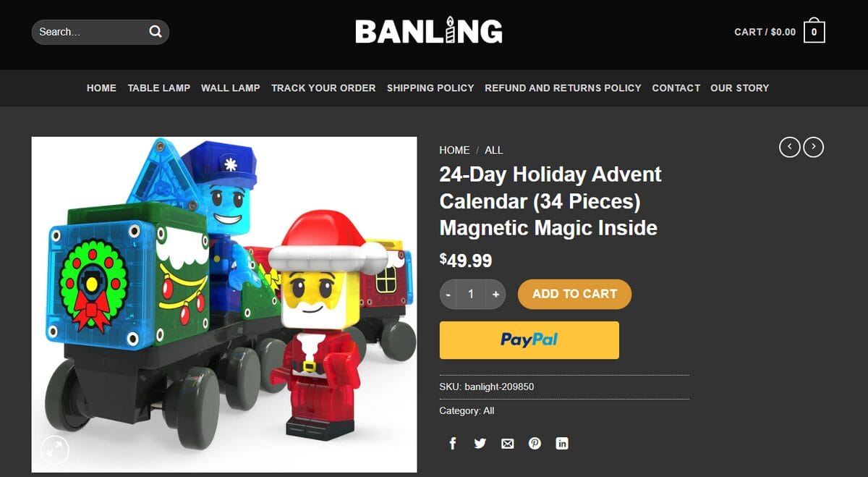This screenshot has height=477, width=868.
Task: Open the shopping cart bag icon
Action: (x=814, y=31)
